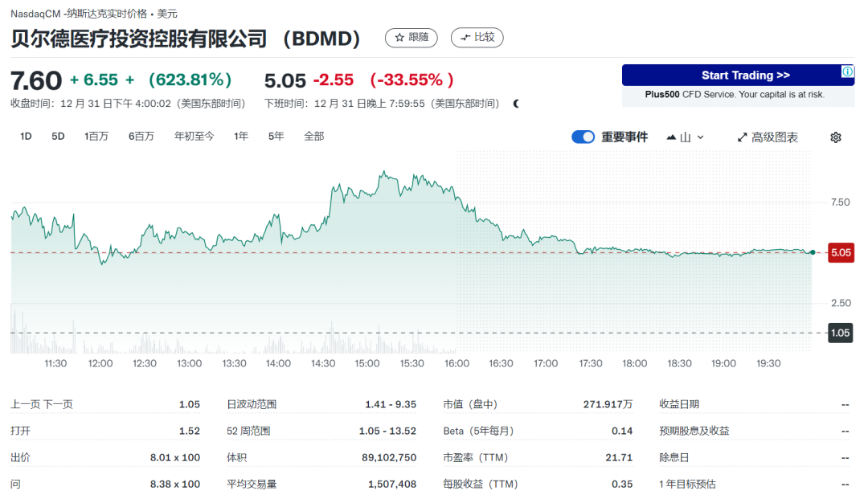Click the green dot at chart line end
Screen dimensions: 868x503
coord(812,252)
